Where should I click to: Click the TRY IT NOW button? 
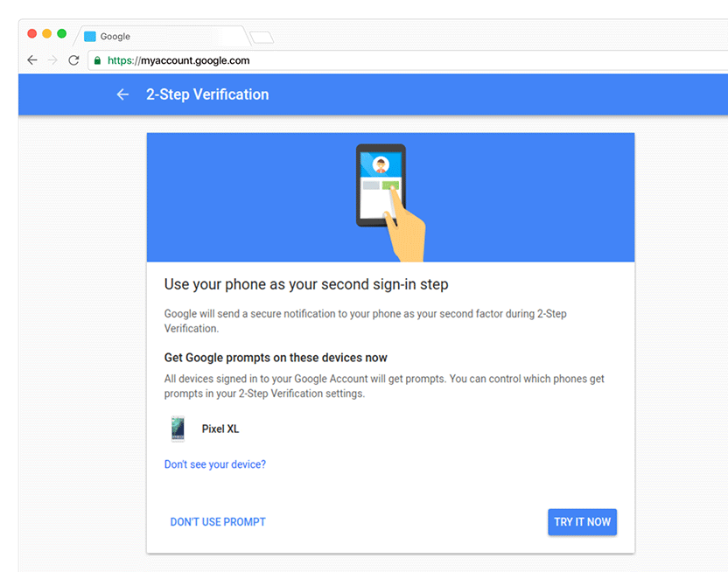tap(582, 521)
